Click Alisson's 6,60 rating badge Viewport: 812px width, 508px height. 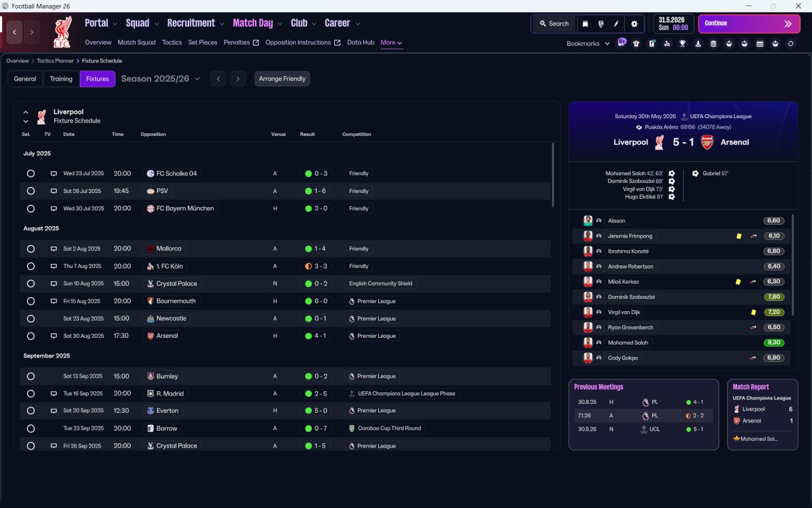[x=774, y=221]
